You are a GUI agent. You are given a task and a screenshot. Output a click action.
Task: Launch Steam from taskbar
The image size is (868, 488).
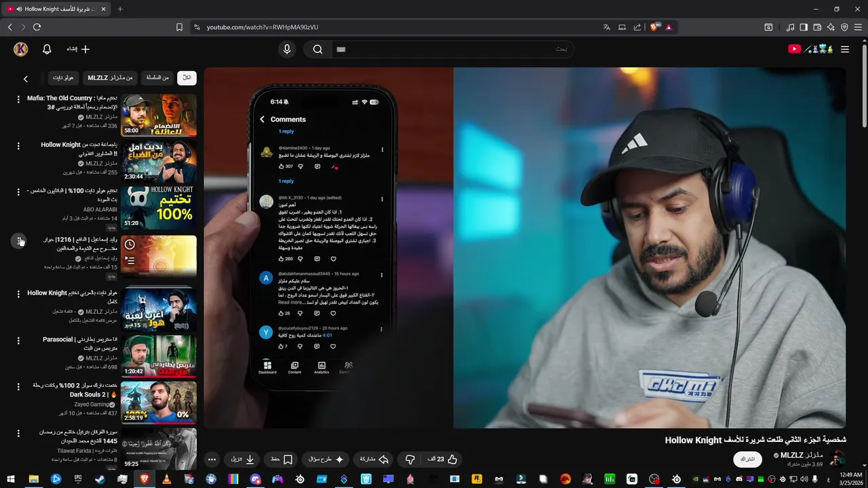[100, 479]
